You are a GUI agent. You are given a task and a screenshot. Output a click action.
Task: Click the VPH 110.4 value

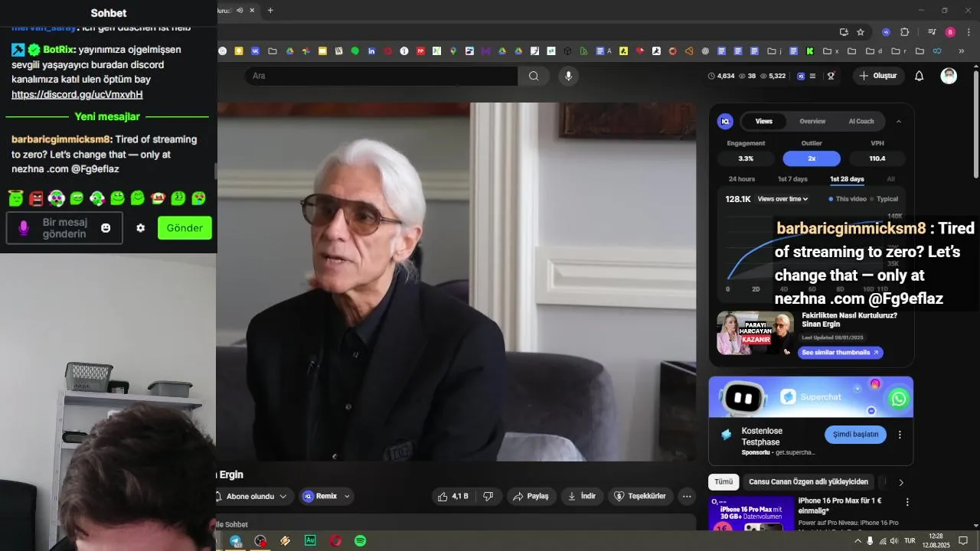pos(877,158)
